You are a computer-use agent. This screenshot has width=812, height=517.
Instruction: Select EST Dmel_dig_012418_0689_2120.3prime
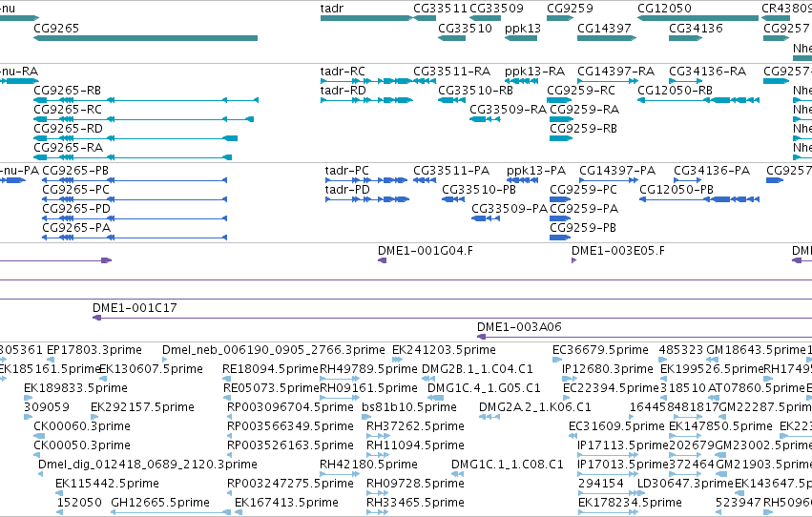41,475
